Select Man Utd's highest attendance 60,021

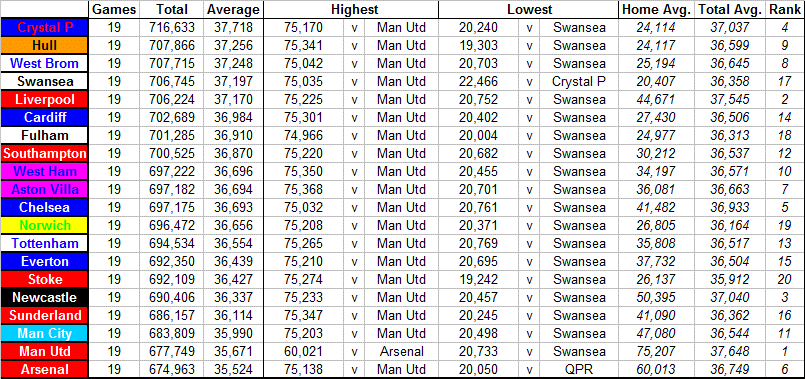[303, 351]
